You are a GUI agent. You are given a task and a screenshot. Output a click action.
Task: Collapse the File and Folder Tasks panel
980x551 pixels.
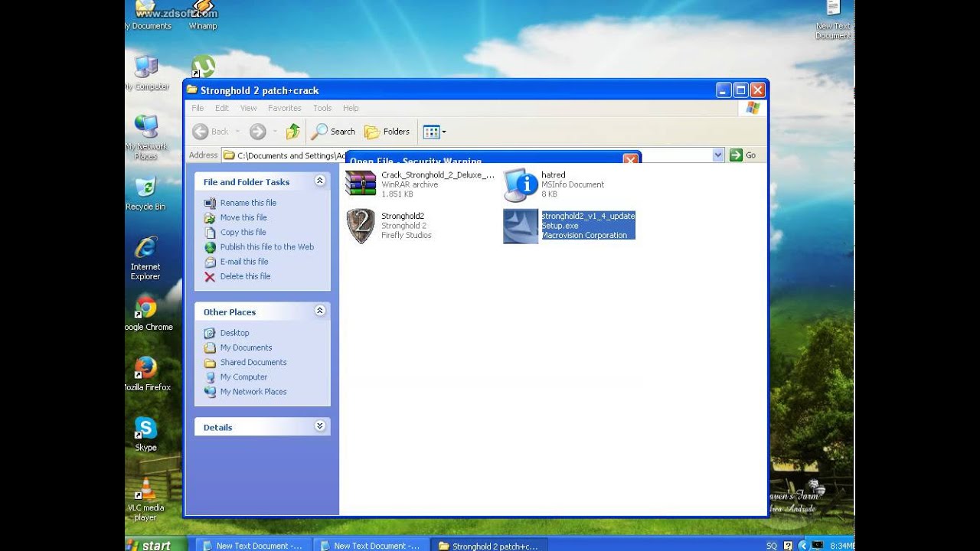point(320,181)
